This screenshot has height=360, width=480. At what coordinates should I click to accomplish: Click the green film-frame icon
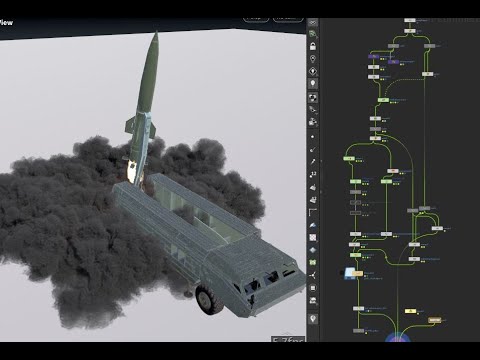313,263
